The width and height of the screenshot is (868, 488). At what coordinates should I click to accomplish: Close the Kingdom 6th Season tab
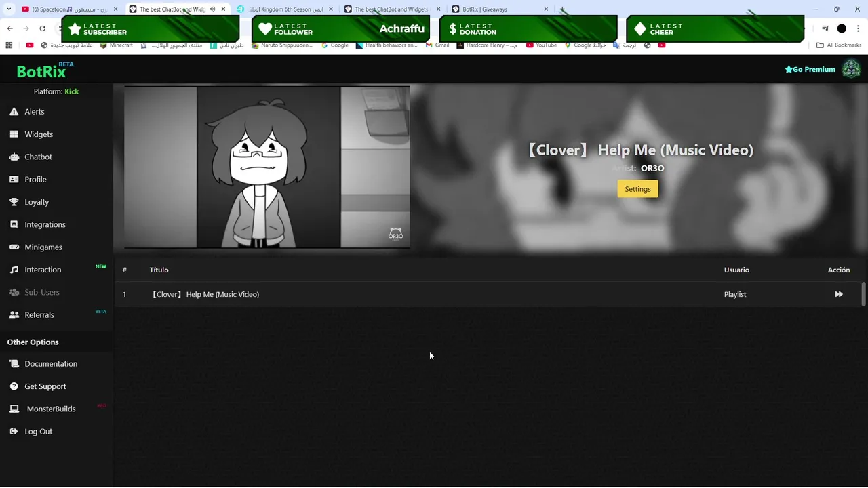point(331,9)
